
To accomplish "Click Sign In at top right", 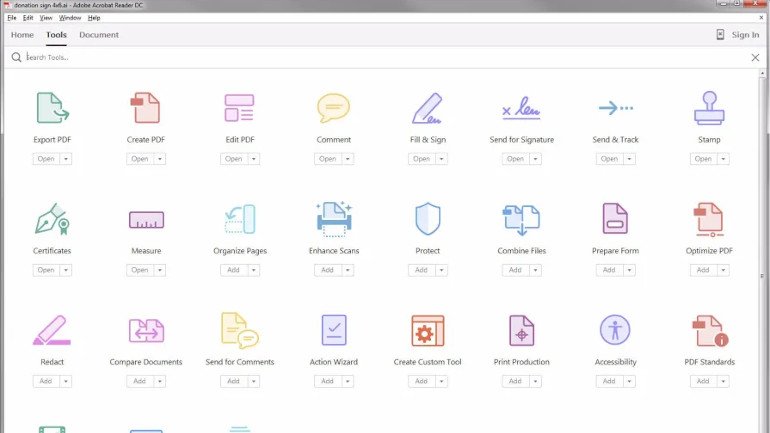I will click(745, 35).
